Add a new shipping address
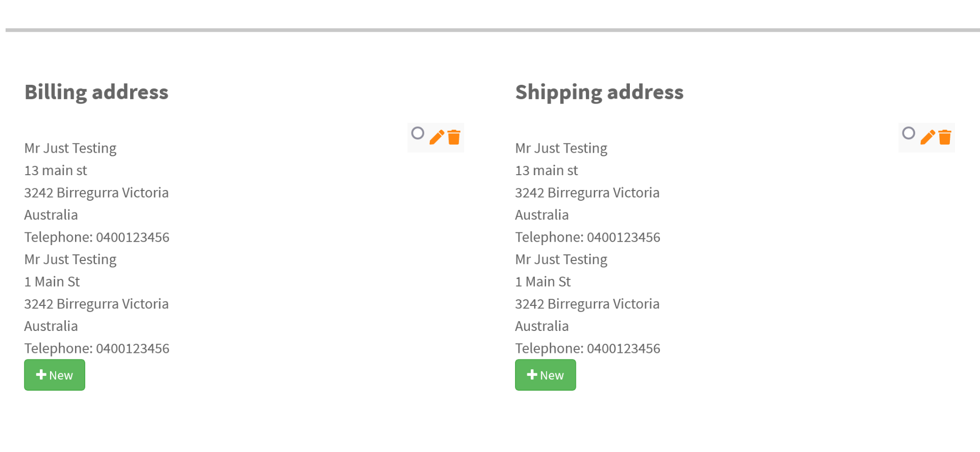Viewport: 980px width, 452px height. coord(545,375)
